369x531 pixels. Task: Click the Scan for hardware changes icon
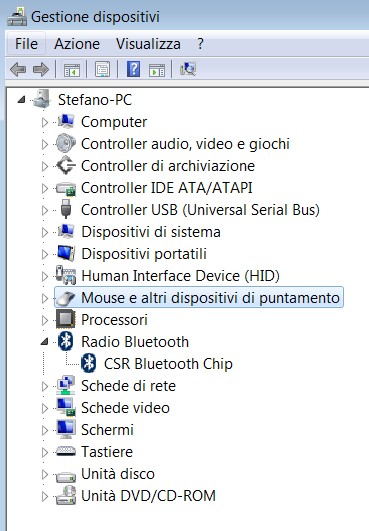coord(188,69)
